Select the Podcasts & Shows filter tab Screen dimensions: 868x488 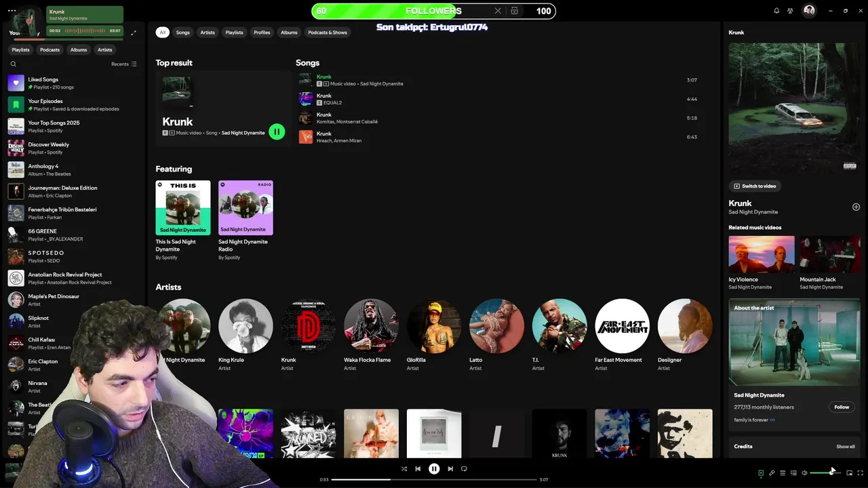click(x=328, y=33)
